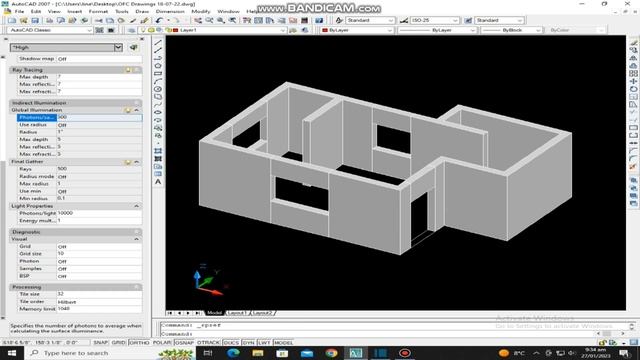The image size is (640, 360).
Task: Click the command line input area
Action: tap(378, 334)
